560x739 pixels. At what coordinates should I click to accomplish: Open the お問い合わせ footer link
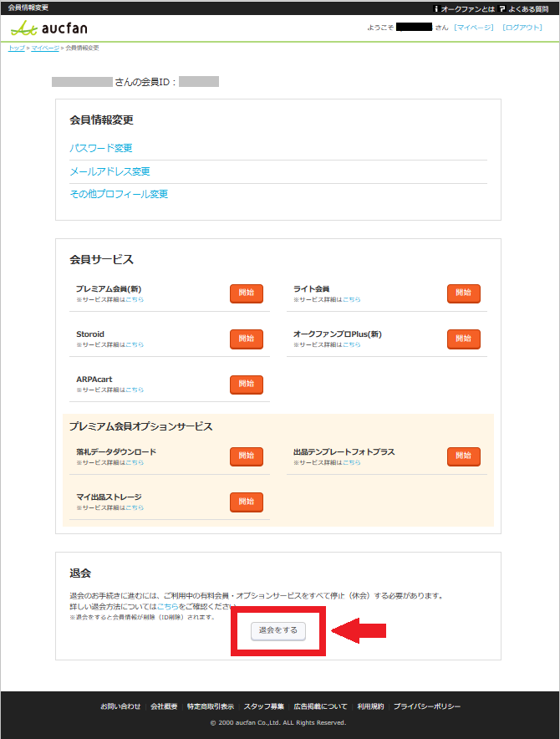(x=120, y=706)
